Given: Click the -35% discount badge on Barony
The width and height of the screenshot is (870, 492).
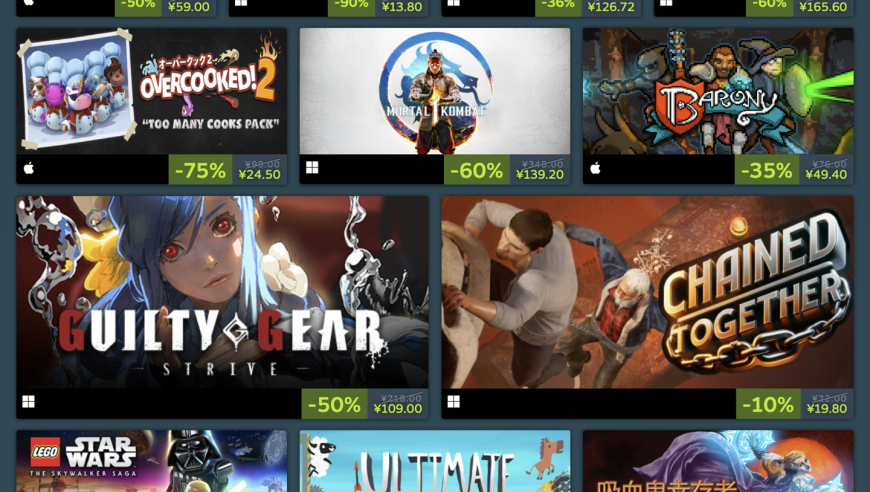Looking at the screenshot, I should [767, 170].
